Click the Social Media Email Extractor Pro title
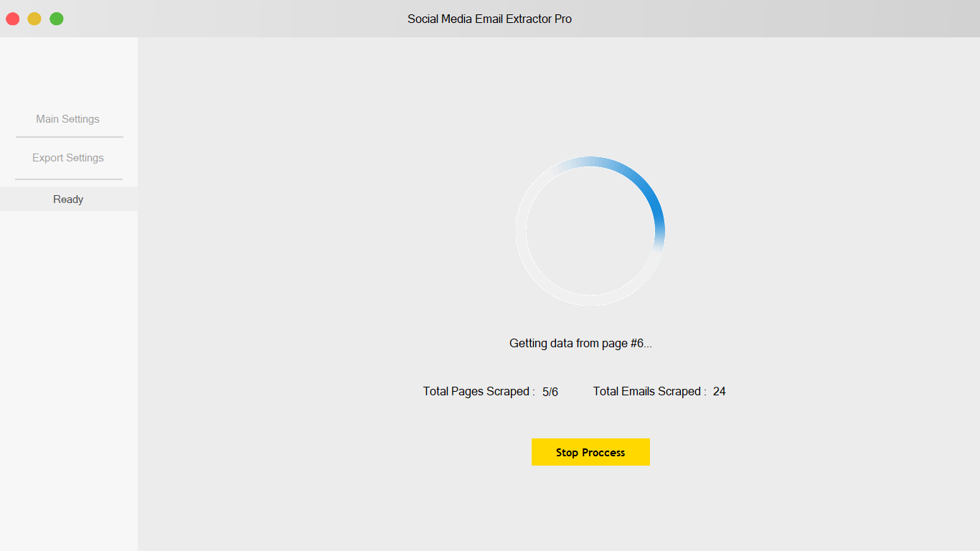The width and height of the screenshot is (980, 551). tap(490, 19)
